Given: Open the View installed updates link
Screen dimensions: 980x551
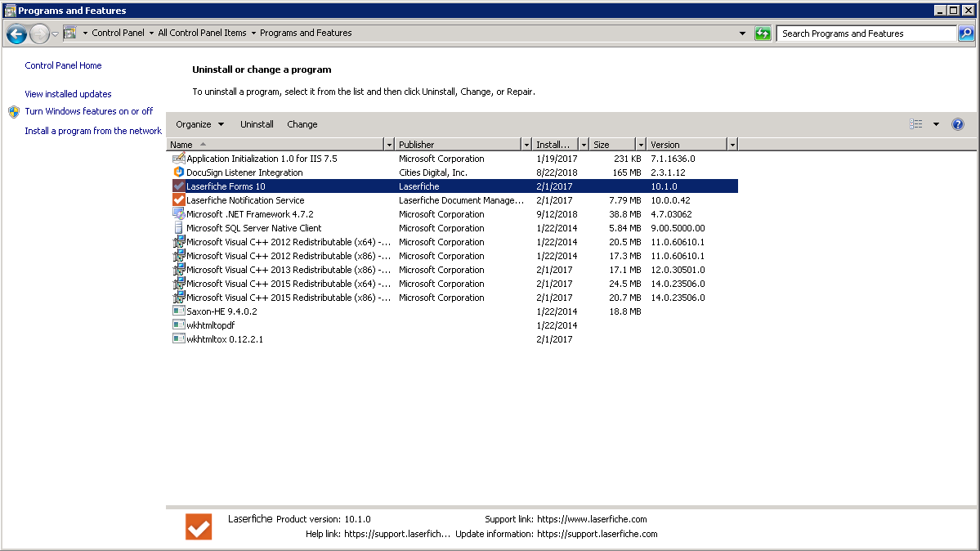Looking at the screenshot, I should click(68, 94).
